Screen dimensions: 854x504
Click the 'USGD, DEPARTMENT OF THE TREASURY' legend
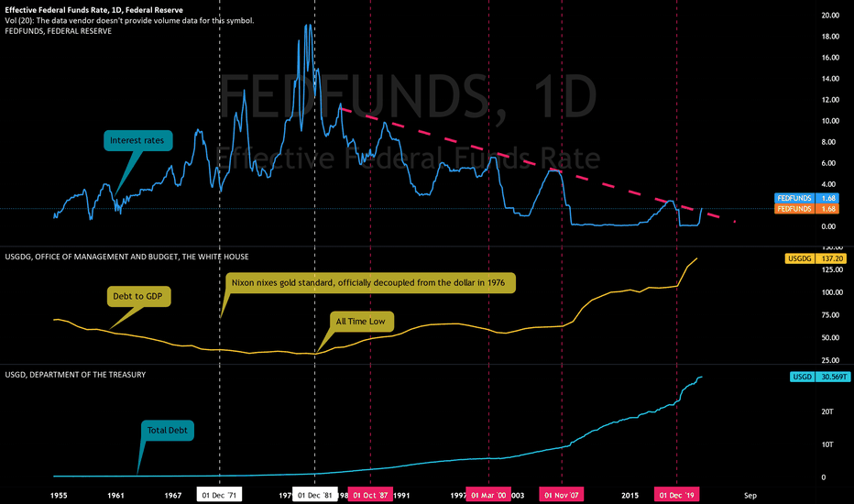(75, 374)
